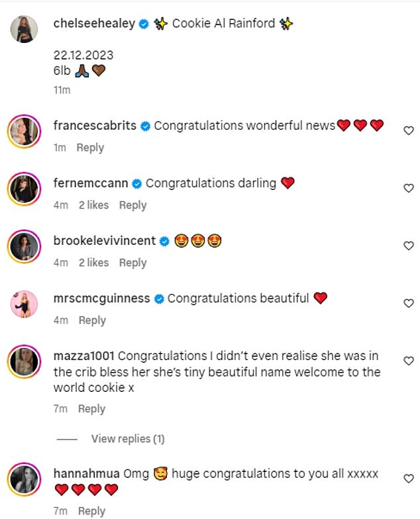Reply to hannahmua's comment
Viewport: 420px width, 519px height.
click(x=91, y=511)
